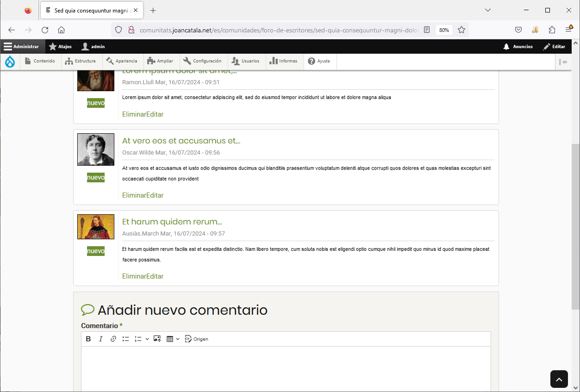
Task: Switch editor to Origen source view
Action: [197, 339]
